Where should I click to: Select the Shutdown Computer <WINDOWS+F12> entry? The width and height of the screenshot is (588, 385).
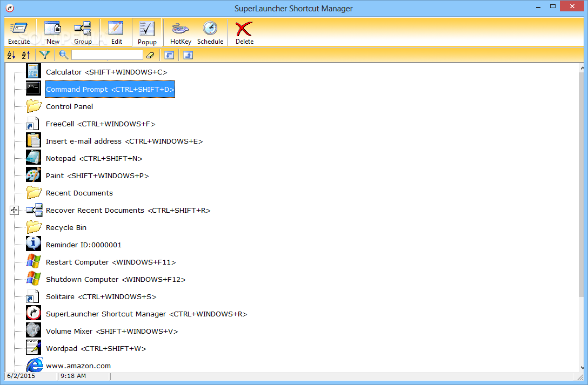(116, 279)
